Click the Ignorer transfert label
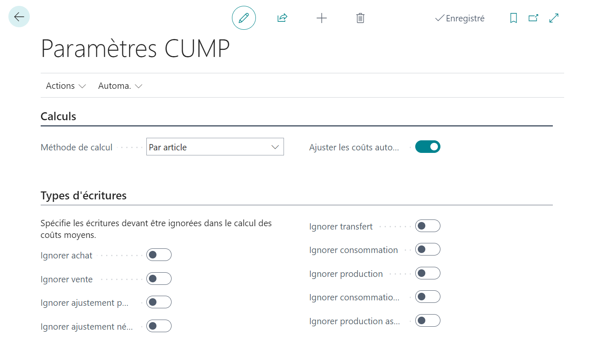This screenshot has height=364, width=604. 341,227
